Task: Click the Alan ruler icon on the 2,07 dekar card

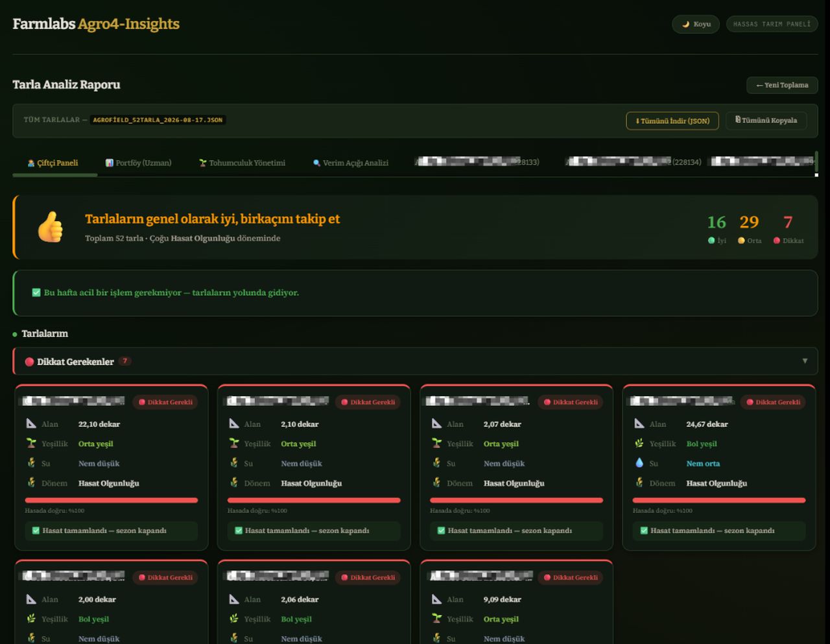Action: click(x=436, y=423)
